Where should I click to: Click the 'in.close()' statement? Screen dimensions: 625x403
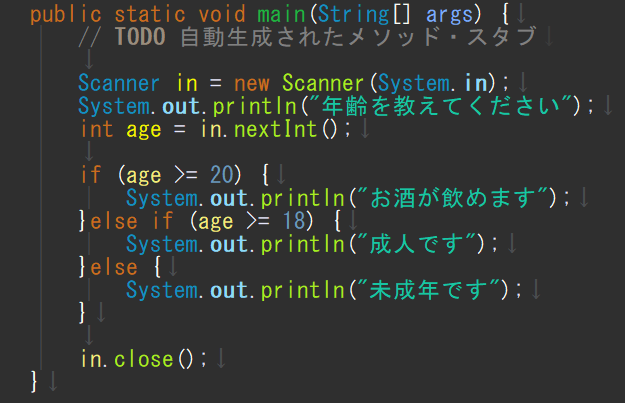143,359
